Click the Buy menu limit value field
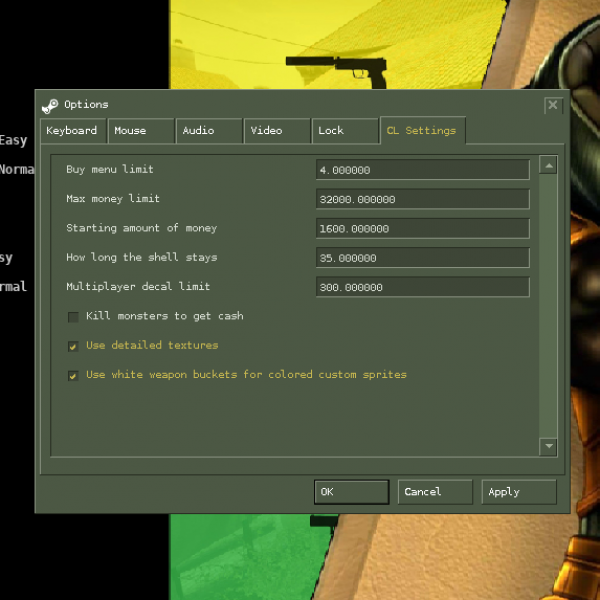Image resolution: width=600 pixels, height=600 pixels. [x=423, y=170]
